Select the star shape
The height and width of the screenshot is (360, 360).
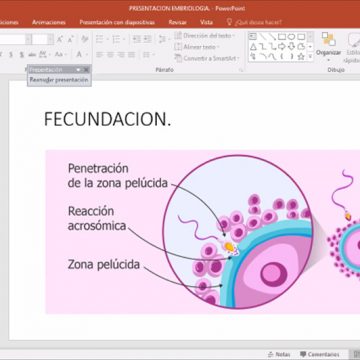click(301, 56)
